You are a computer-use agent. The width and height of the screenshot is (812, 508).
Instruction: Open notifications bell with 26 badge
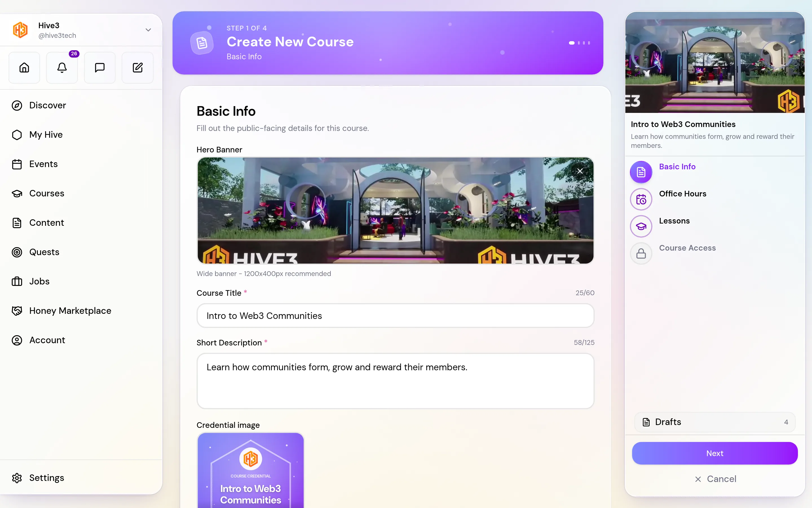(62, 67)
